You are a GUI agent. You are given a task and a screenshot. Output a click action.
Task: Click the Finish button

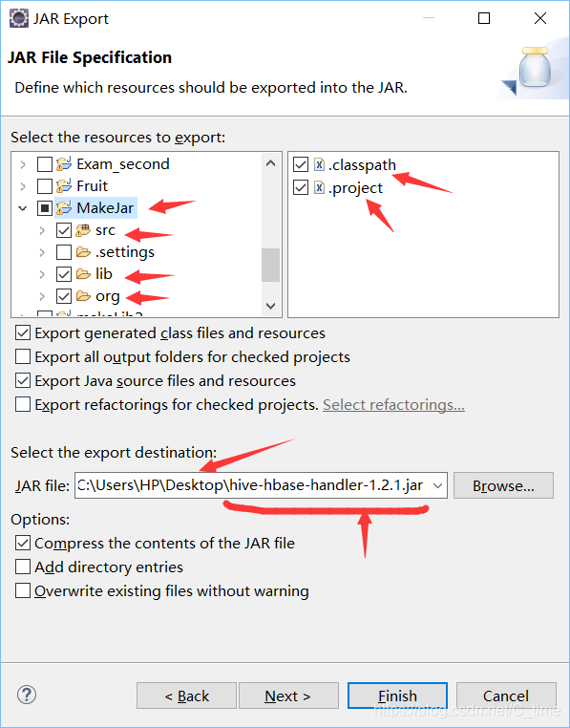[x=397, y=696]
